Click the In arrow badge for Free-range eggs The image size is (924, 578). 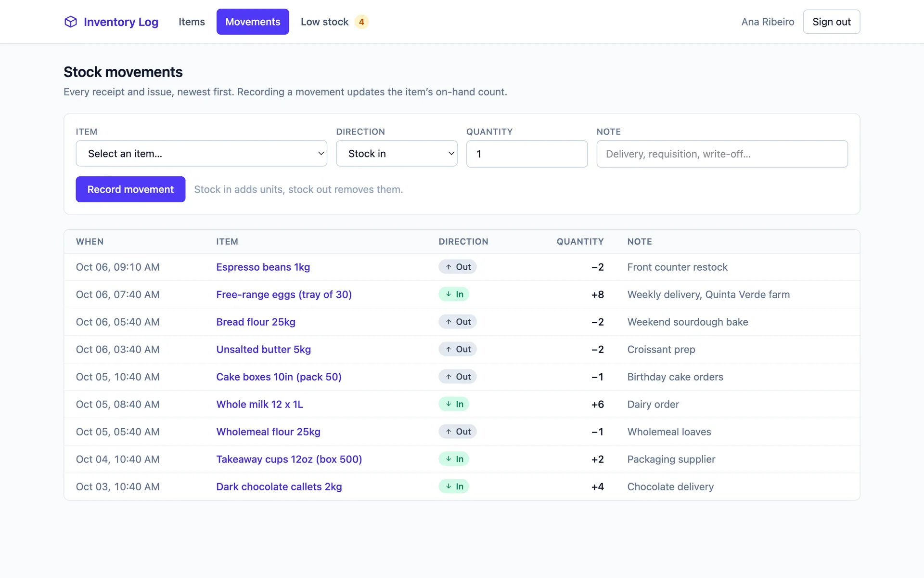tap(454, 294)
